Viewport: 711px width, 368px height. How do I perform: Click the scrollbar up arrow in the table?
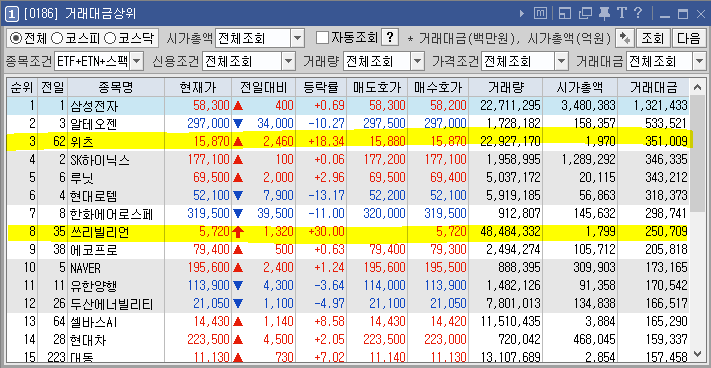tap(697, 86)
